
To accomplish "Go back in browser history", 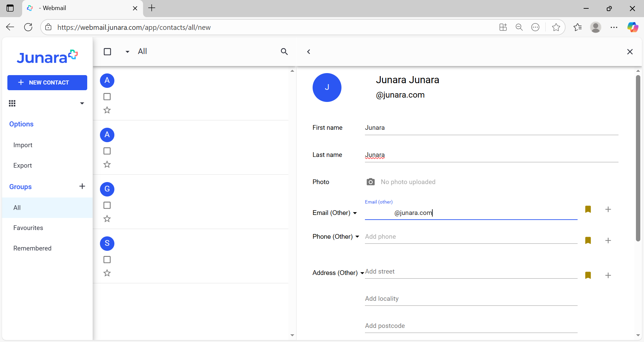I will tap(10, 27).
